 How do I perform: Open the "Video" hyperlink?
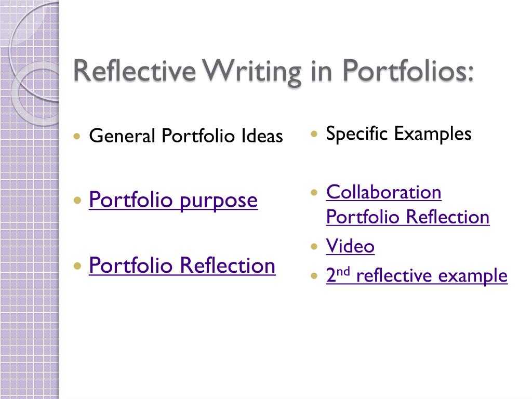[350, 246]
